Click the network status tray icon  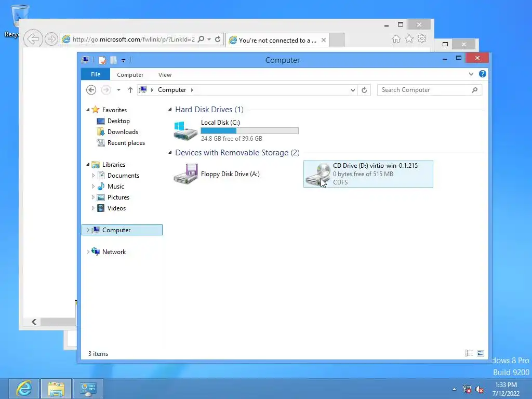(467, 390)
